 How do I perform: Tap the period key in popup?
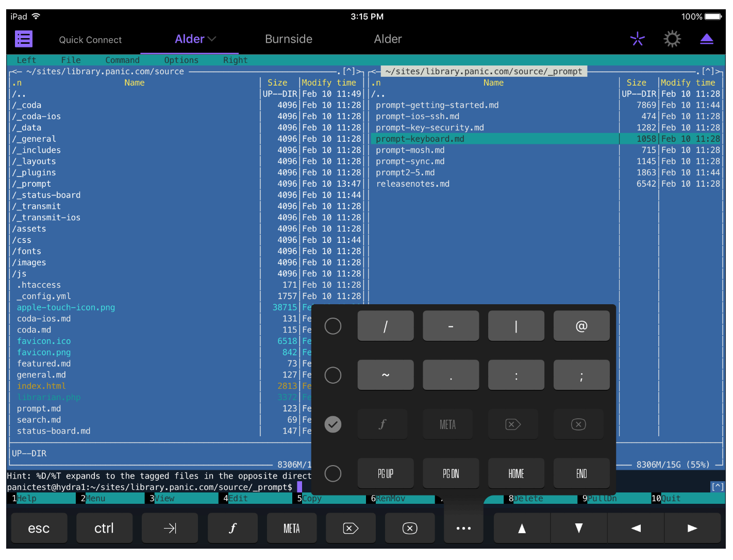(451, 375)
